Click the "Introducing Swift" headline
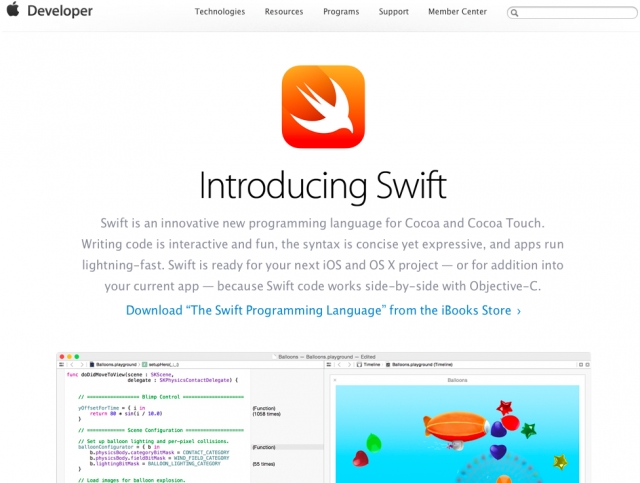Screen dimensions: 640x483 click(x=323, y=186)
